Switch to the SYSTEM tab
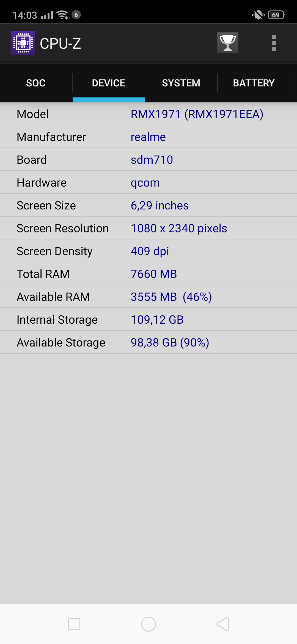Image resolution: width=297 pixels, height=644 pixels. pos(181,83)
